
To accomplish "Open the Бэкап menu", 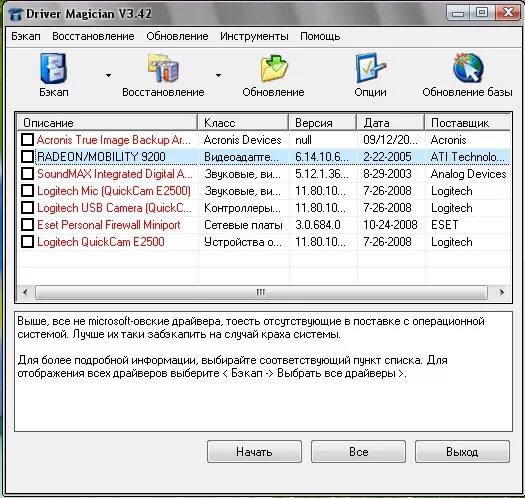I will coord(26,36).
